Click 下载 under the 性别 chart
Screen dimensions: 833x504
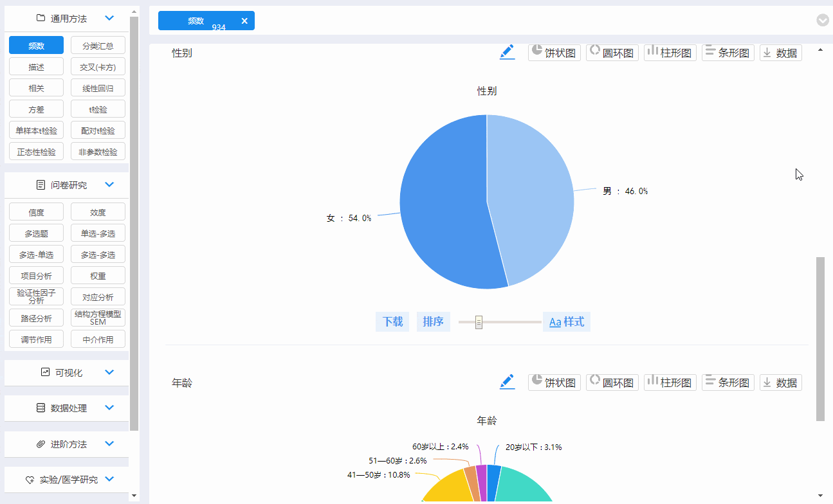tap(392, 321)
